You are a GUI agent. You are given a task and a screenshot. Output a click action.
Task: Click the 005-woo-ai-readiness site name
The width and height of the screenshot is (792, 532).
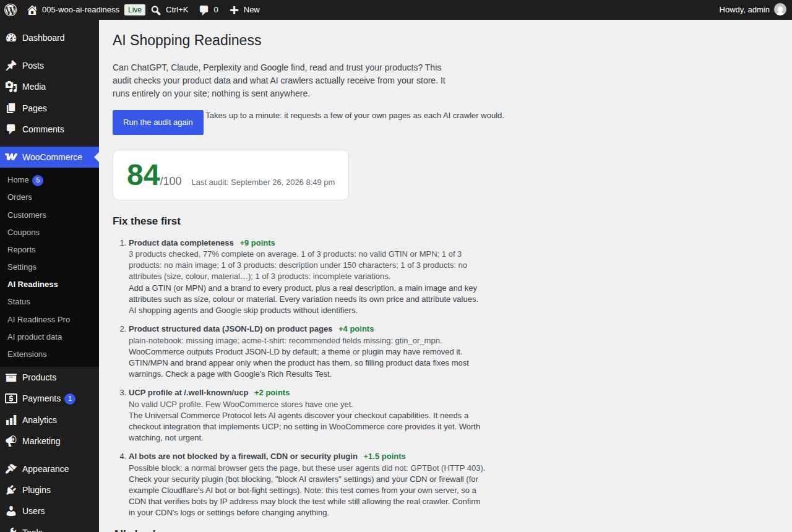pos(80,10)
